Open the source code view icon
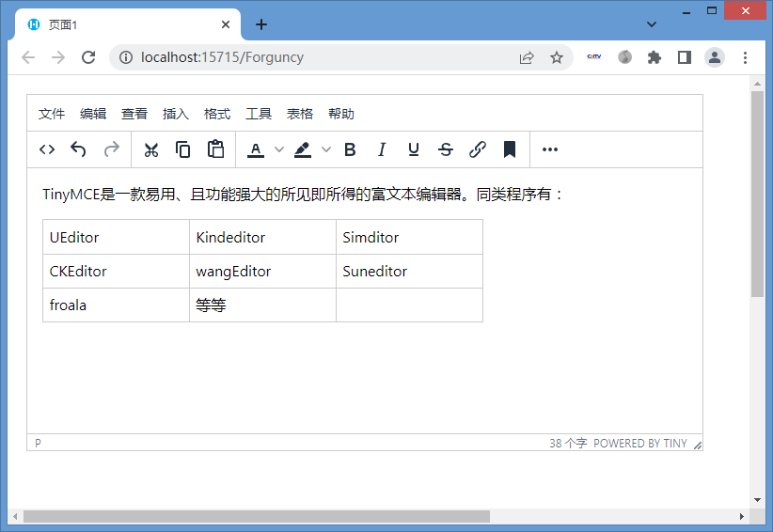Viewport: 773px width, 532px height. point(47,149)
